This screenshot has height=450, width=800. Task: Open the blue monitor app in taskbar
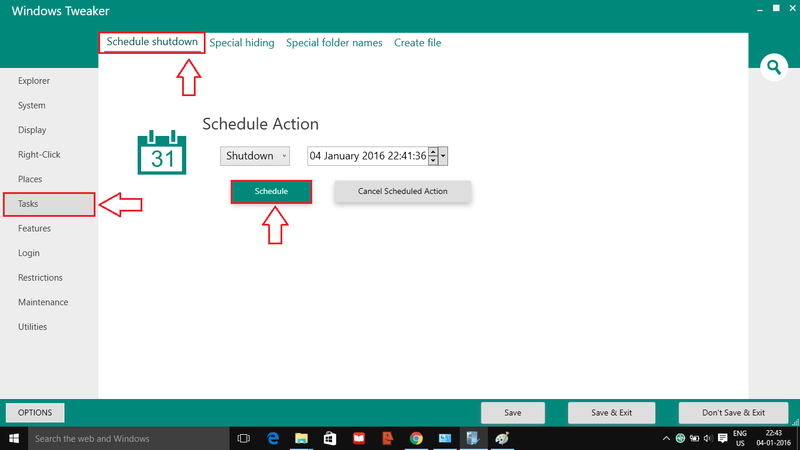[445, 438]
